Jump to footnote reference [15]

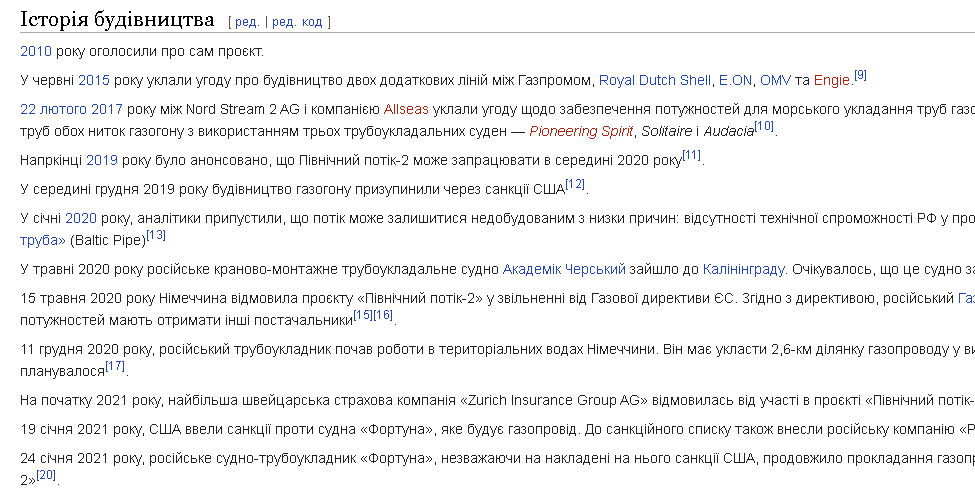tap(363, 316)
